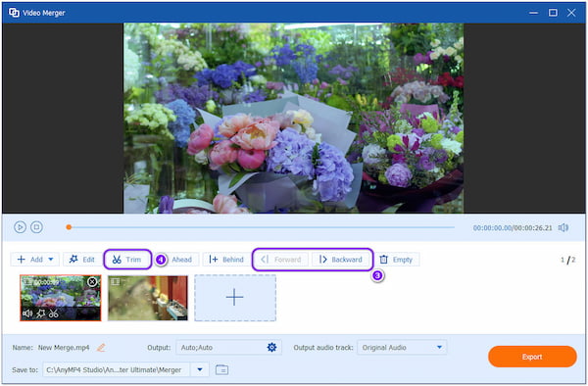Close the Video Merger window

click(571, 13)
